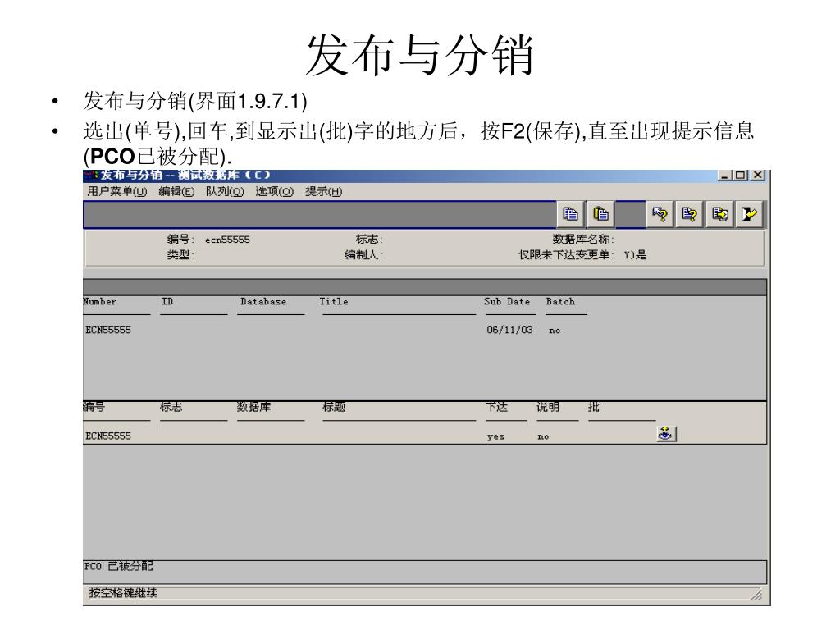The width and height of the screenshot is (840, 630).
Task: Click the 下达 value yes
Action: coord(495,436)
